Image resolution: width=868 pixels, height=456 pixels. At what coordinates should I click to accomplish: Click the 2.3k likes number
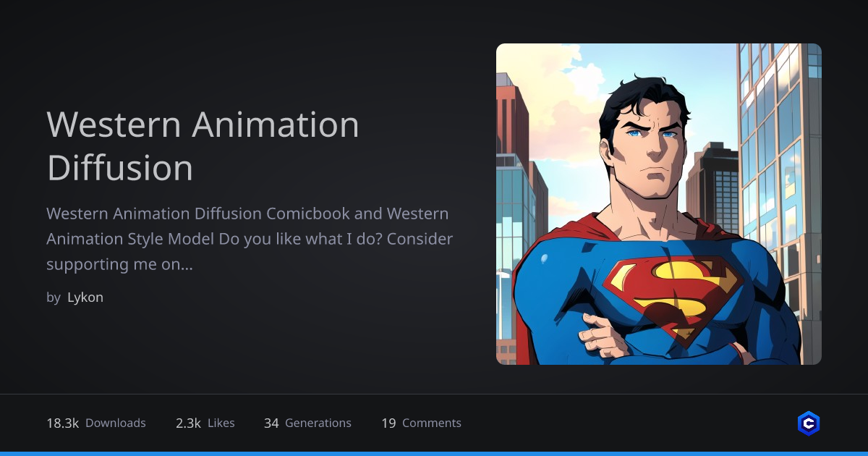188,423
